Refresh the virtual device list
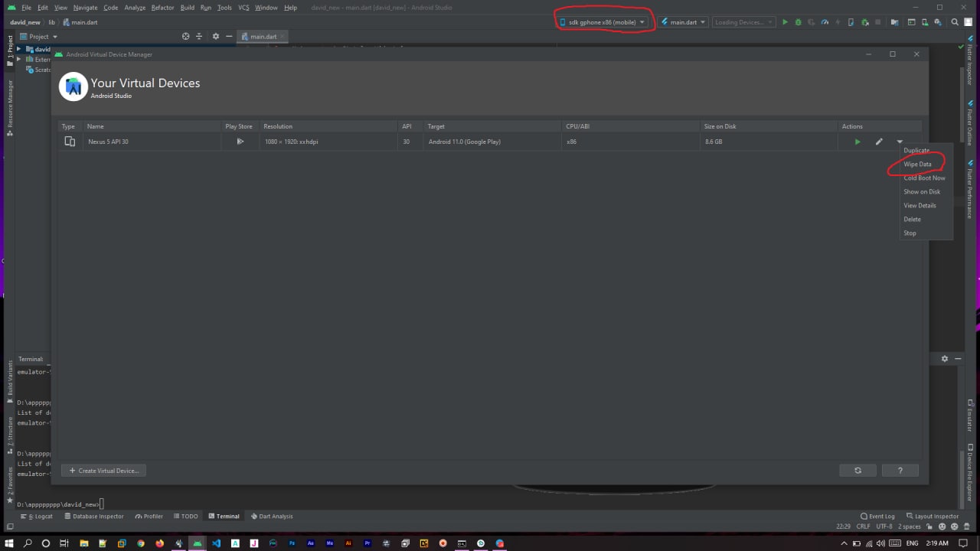The width and height of the screenshot is (980, 551). (857, 471)
